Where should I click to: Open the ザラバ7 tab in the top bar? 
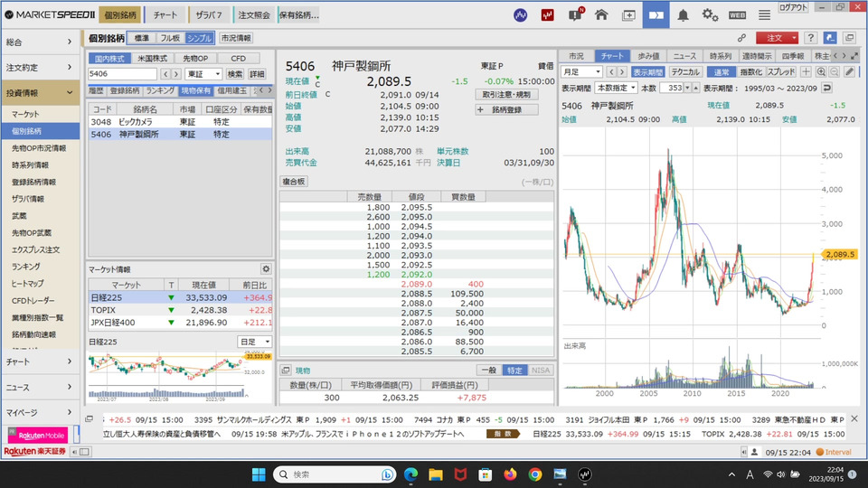[x=209, y=15]
